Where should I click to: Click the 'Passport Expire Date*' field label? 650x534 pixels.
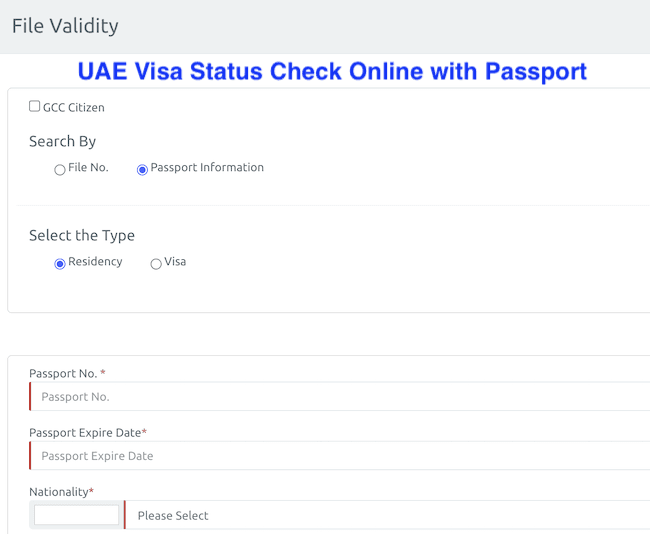tap(88, 432)
